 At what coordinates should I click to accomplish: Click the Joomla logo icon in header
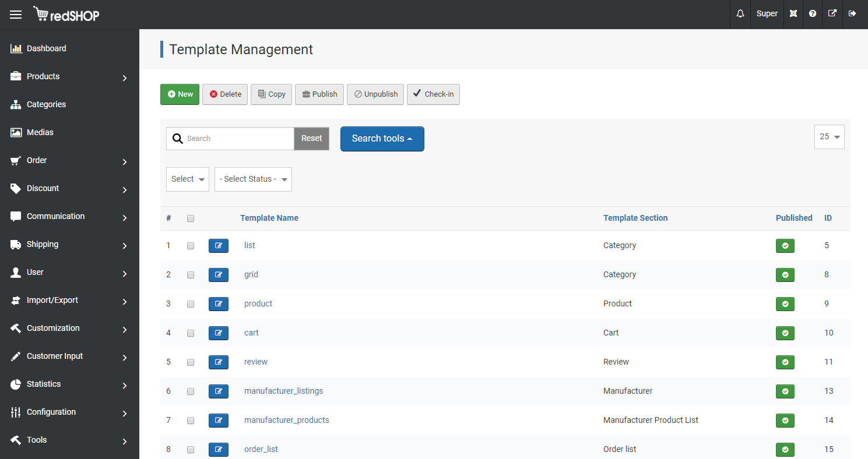(793, 13)
